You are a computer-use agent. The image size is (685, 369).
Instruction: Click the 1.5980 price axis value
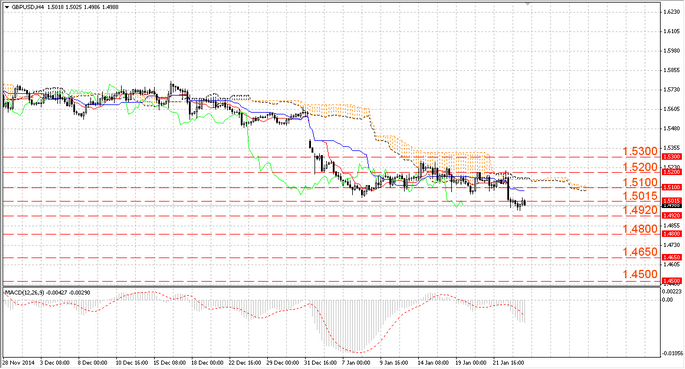tap(672, 51)
